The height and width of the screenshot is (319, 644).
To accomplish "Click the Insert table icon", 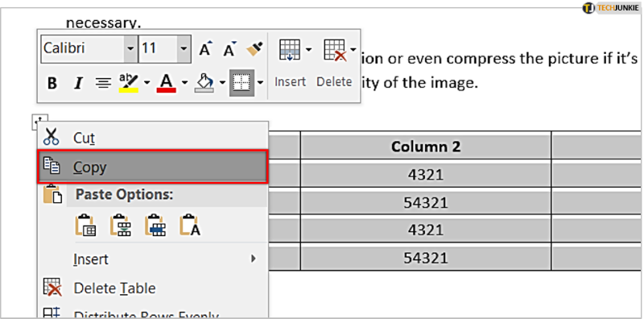I will click(x=290, y=51).
